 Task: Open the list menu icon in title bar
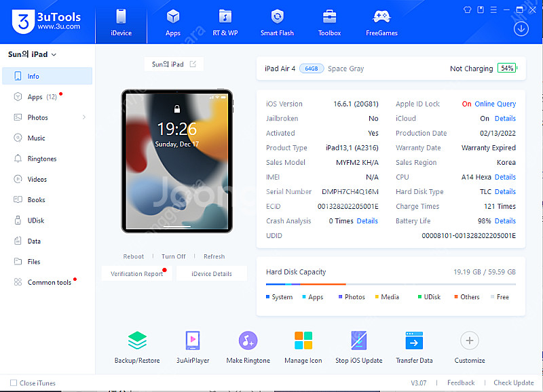493,9
